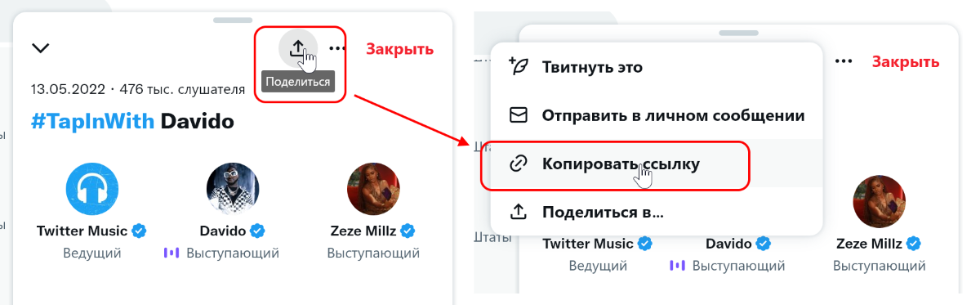Choose Отправить в личном сообщении
The width and height of the screenshot is (980, 305).
pos(656,115)
